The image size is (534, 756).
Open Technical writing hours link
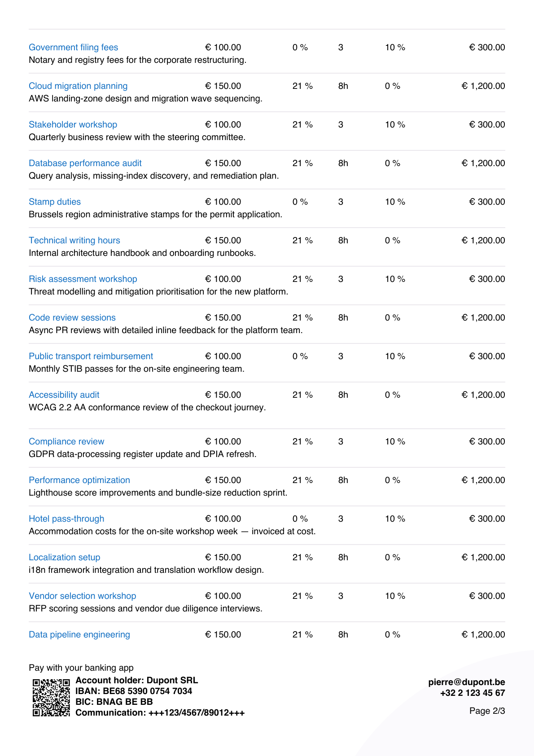[x=74, y=240]
